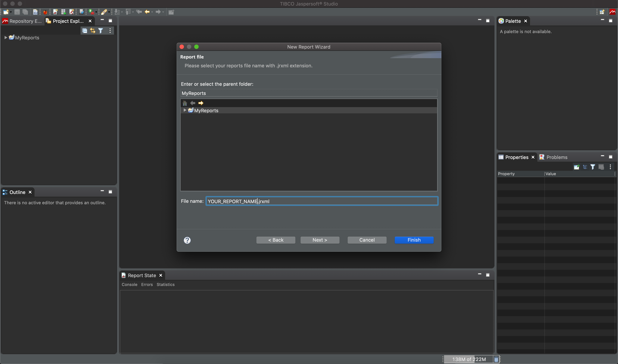Toggle Link with Editor in Project Explorer
Viewport: 618px width, 364px height.
pyautogui.click(x=93, y=31)
